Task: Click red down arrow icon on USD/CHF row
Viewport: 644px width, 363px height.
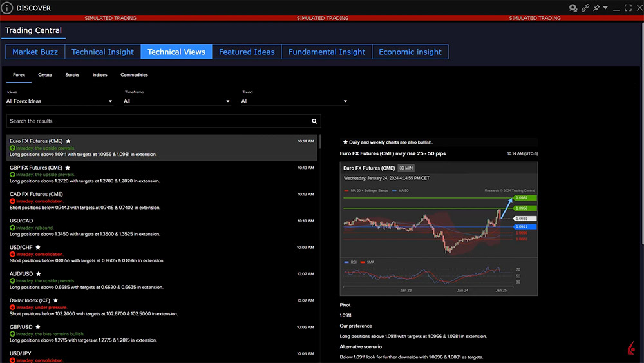Action: (x=12, y=254)
